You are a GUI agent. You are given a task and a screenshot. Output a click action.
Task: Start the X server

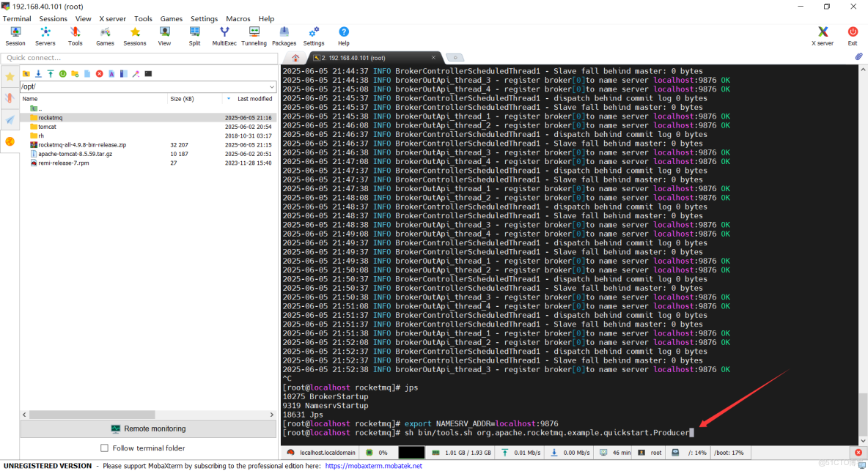pos(822,34)
